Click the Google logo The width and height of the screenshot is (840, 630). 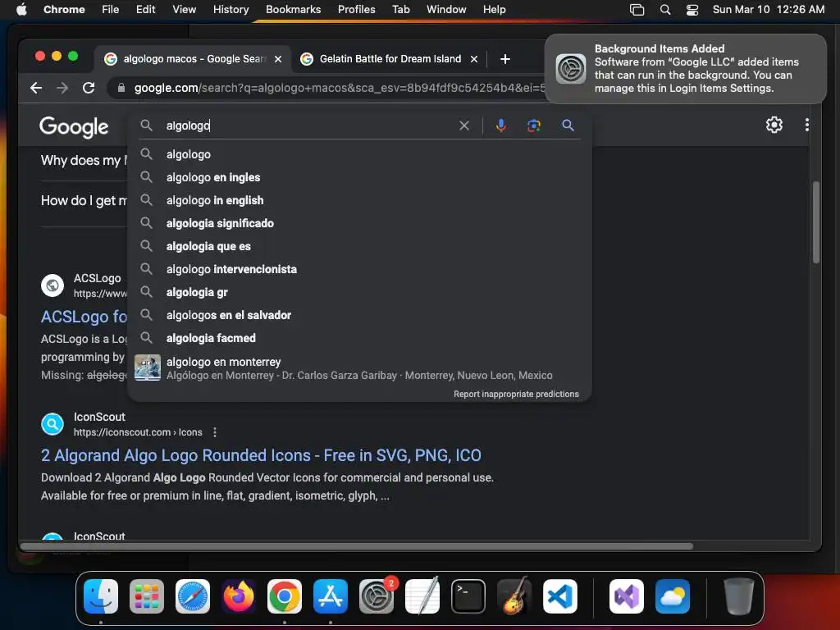74,127
